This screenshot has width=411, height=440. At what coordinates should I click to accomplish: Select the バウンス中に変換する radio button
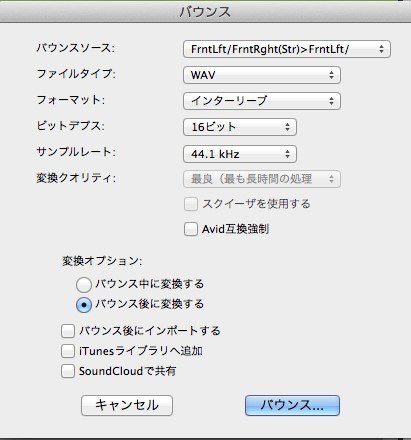(x=84, y=284)
